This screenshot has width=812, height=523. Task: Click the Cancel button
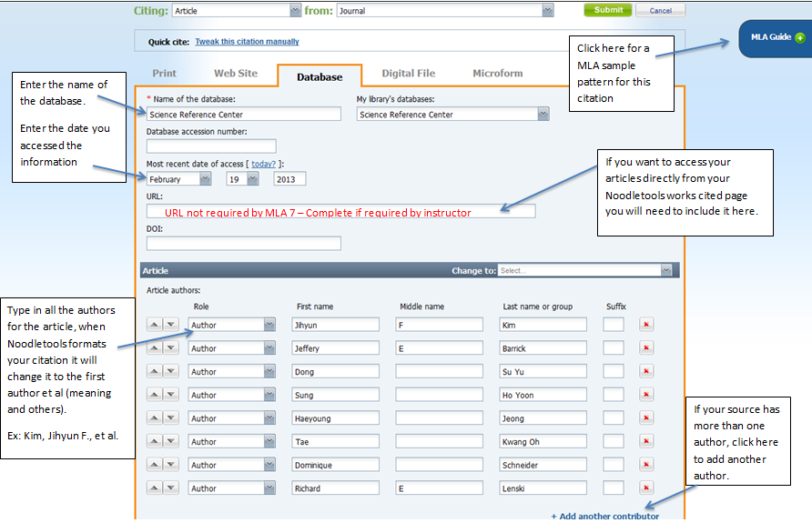(x=660, y=10)
